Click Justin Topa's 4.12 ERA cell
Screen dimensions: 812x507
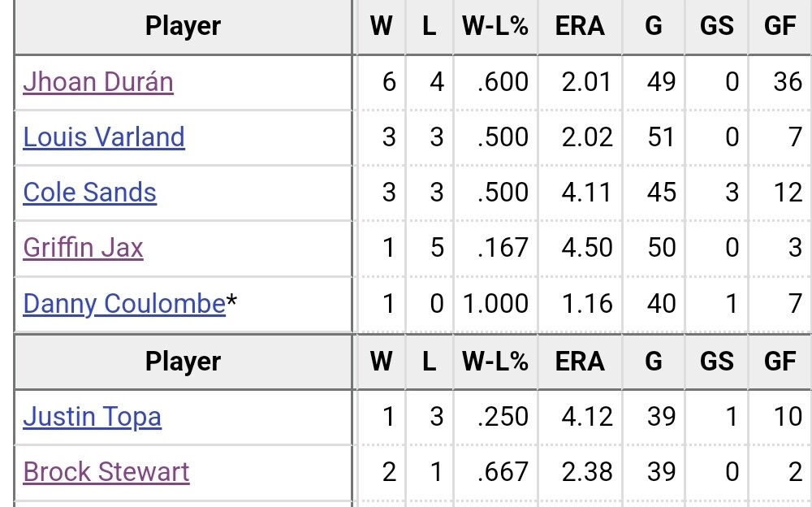click(x=586, y=417)
